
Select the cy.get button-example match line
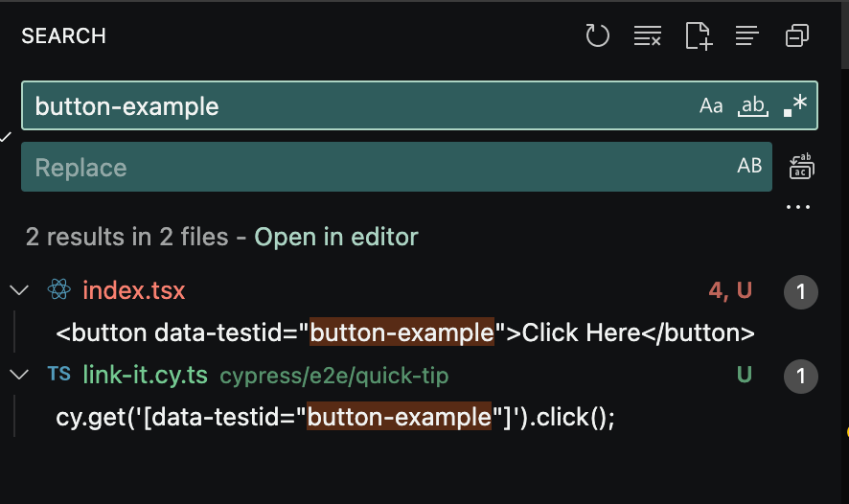click(x=335, y=418)
